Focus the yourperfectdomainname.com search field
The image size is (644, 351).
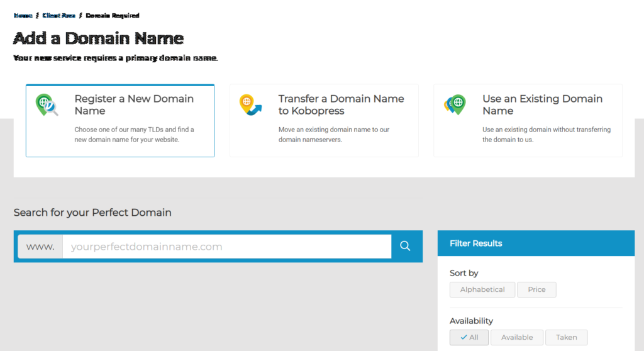[226, 247]
